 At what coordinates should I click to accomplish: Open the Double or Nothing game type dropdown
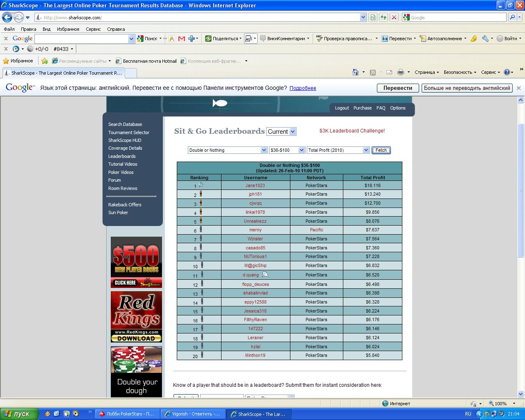pyautogui.click(x=228, y=150)
